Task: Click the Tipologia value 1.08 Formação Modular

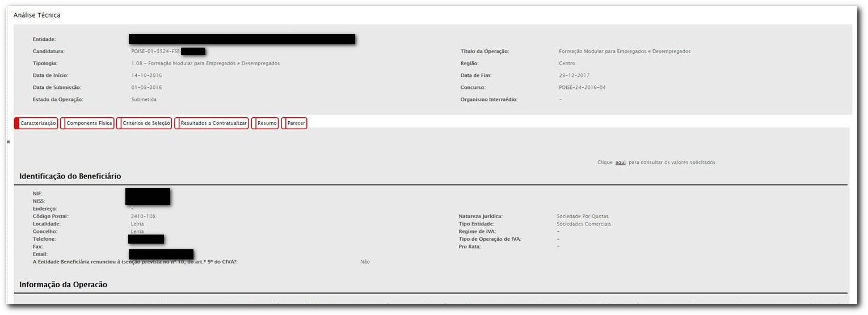Action: tap(205, 63)
